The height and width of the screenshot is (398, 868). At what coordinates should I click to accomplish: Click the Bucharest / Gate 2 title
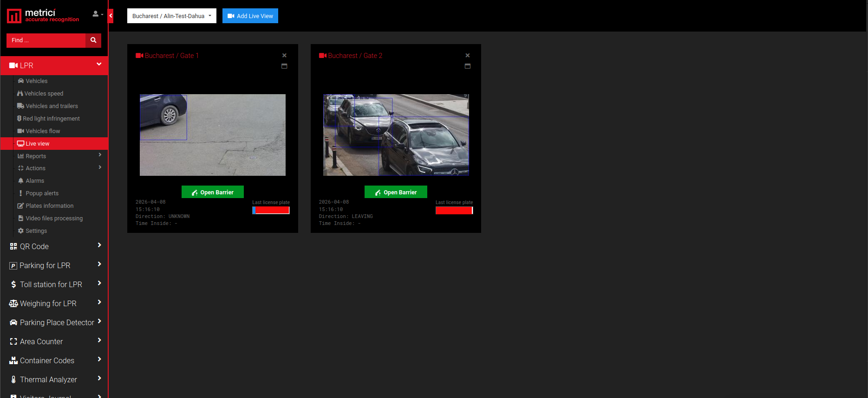pyautogui.click(x=355, y=56)
